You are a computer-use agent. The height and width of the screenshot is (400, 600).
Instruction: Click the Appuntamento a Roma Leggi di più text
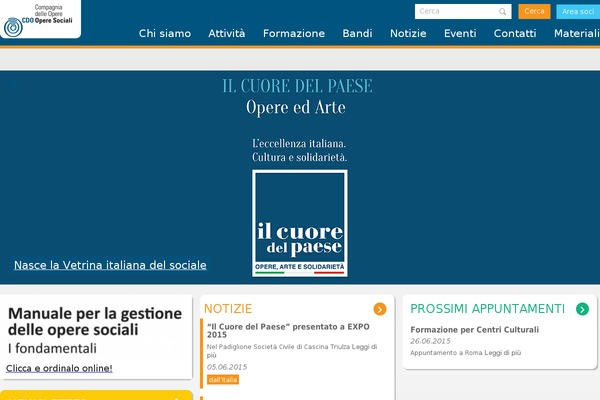coord(466,353)
